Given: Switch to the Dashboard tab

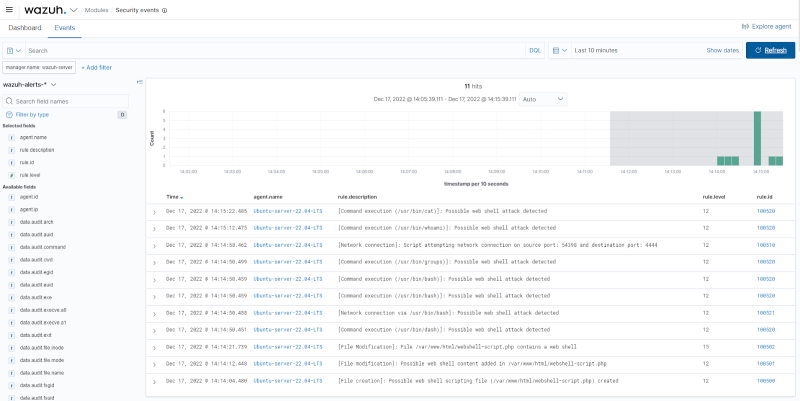Looking at the screenshot, I should pos(25,28).
